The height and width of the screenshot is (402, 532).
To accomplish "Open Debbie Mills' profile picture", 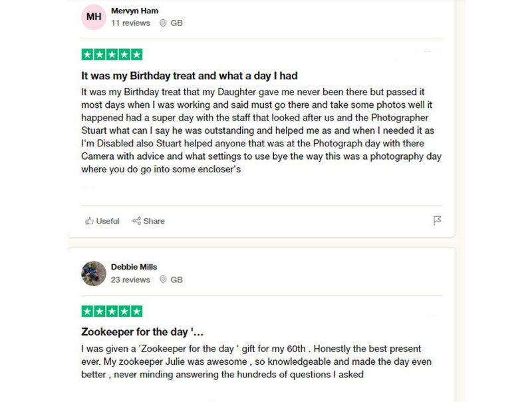I will (94, 273).
